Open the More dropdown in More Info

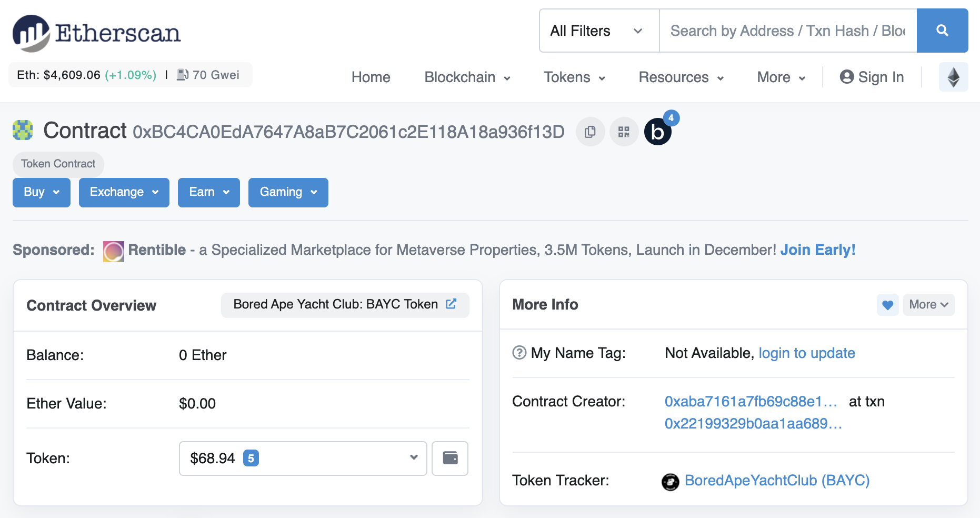(928, 305)
